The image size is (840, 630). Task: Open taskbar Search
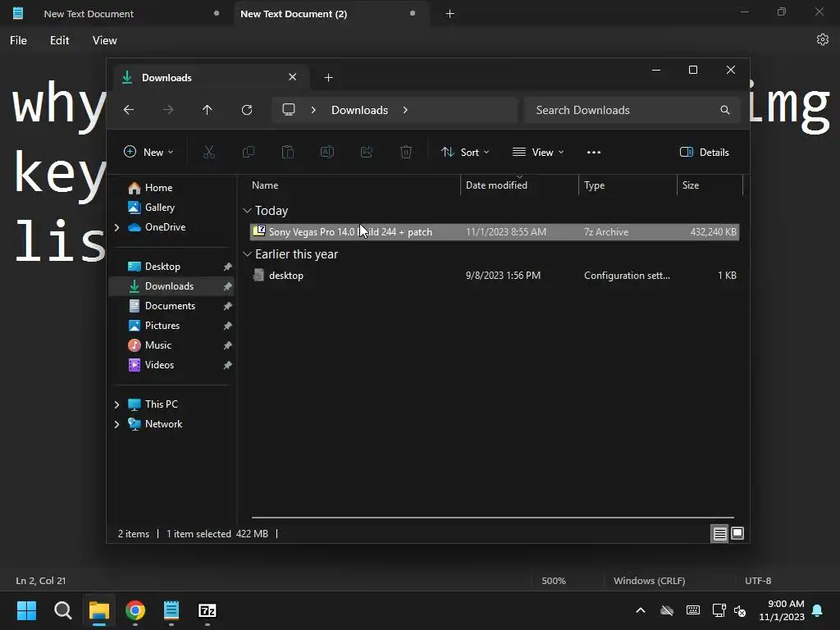click(x=62, y=610)
